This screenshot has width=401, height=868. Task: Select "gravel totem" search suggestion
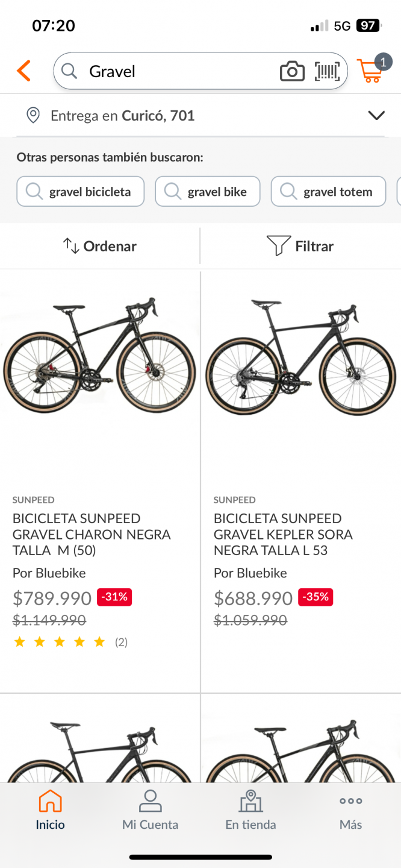(x=328, y=192)
